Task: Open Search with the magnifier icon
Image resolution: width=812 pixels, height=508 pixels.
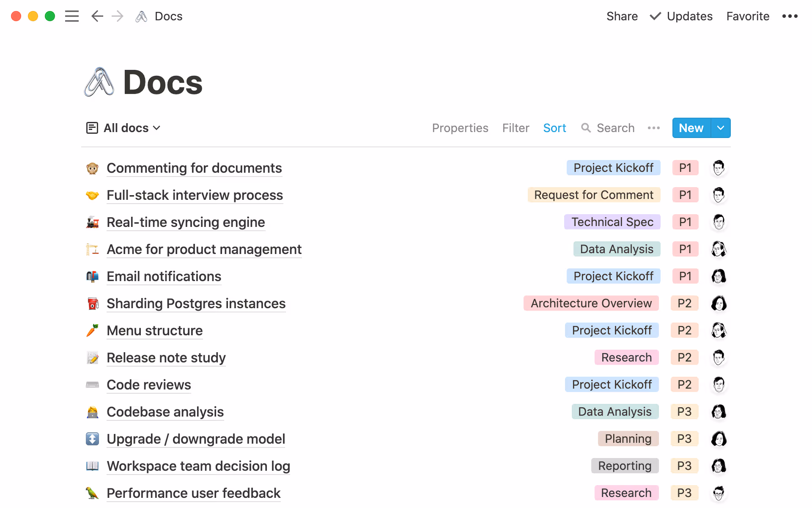Action: click(x=608, y=128)
